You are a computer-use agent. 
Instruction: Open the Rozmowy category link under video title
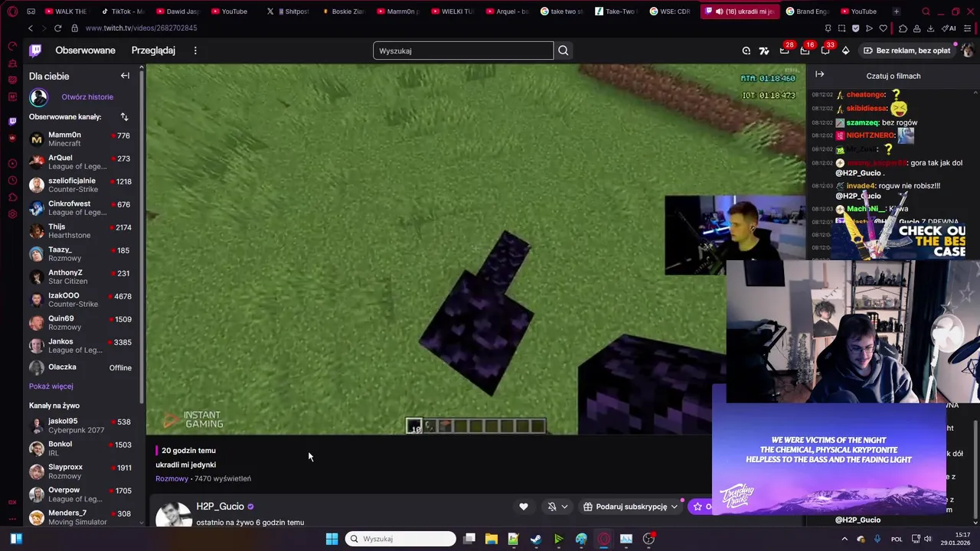click(171, 478)
